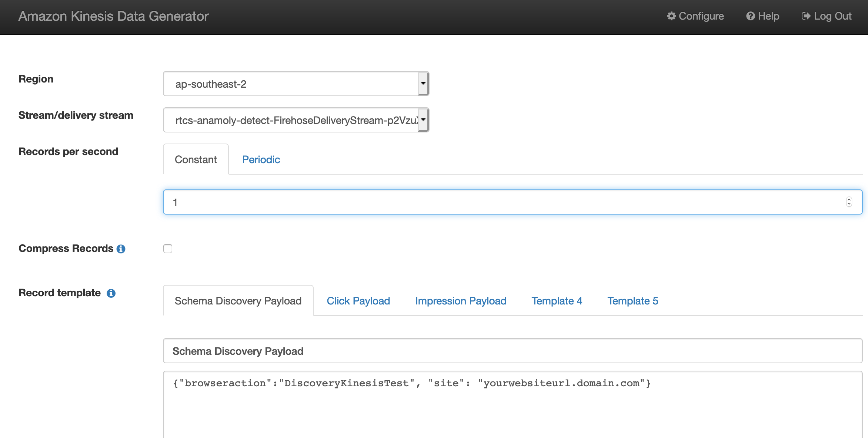Enable the Compress Records checkbox

tap(168, 249)
